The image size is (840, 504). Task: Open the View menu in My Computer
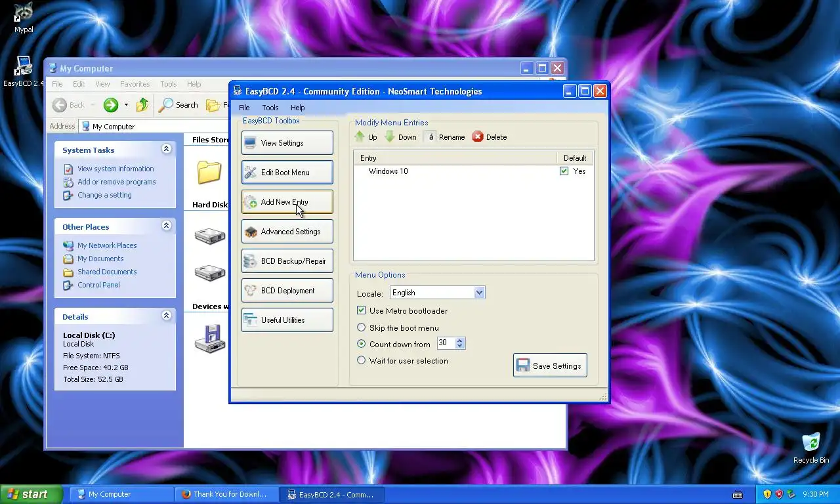click(102, 84)
